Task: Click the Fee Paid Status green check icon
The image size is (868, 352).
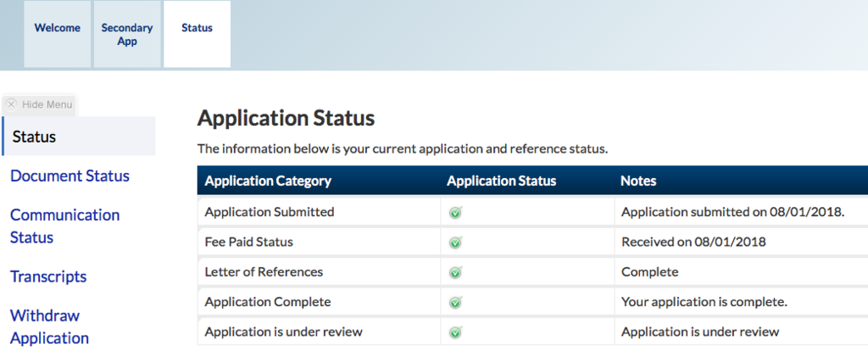Action: [x=455, y=243]
